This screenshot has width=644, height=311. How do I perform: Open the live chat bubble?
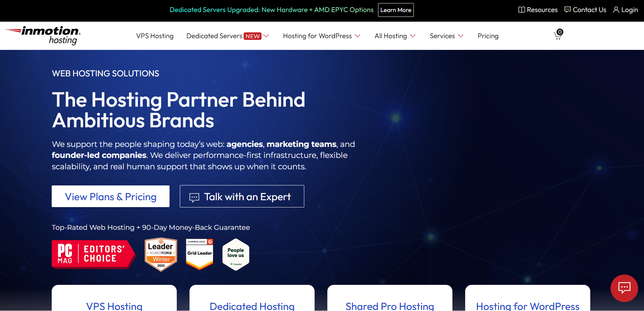624,288
